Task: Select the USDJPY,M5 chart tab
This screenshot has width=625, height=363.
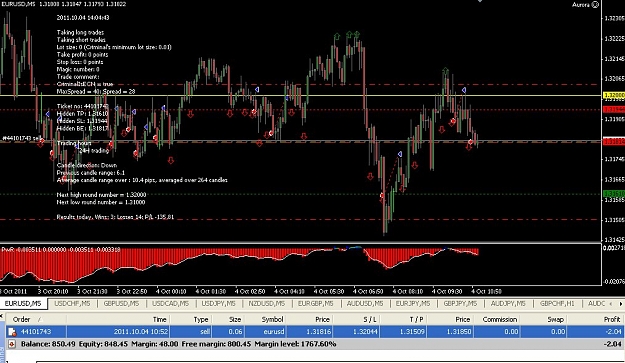Action: click(x=218, y=304)
